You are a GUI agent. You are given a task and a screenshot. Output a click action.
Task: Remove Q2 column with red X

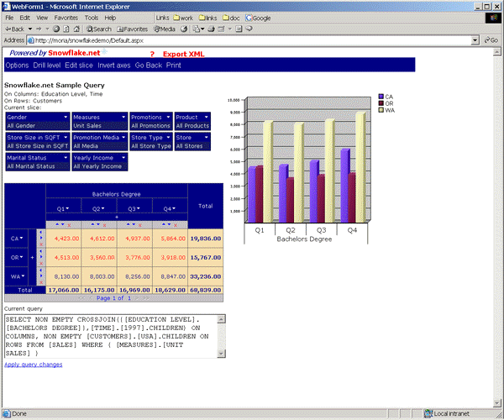click(x=104, y=225)
